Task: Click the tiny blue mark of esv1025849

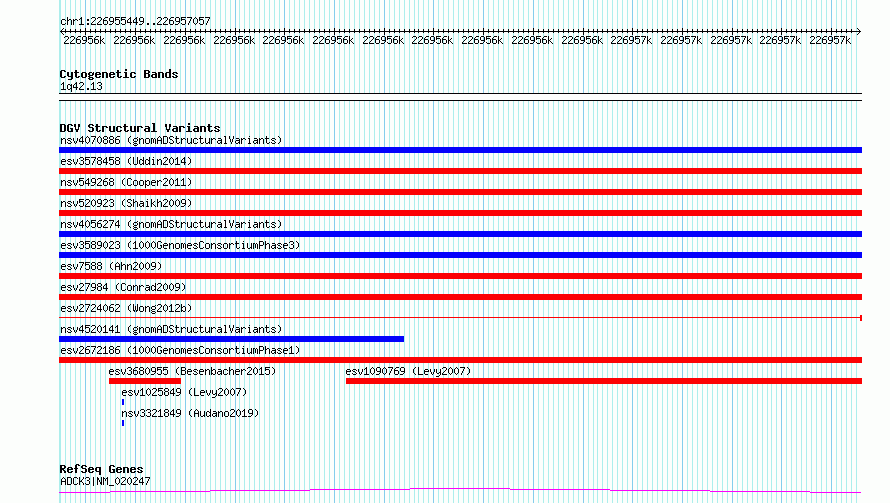Action: (123, 402)
